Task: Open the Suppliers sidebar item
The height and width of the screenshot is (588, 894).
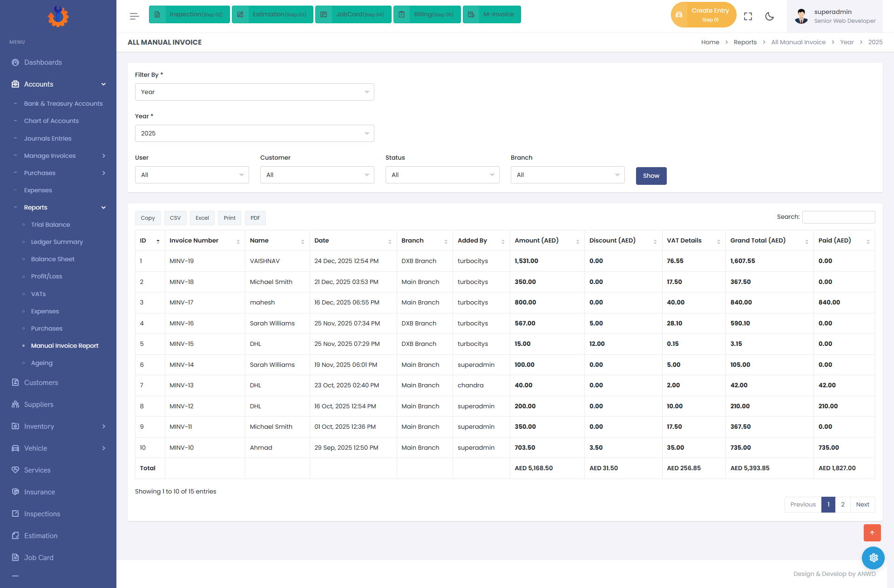Action: [x=39, y=404]
